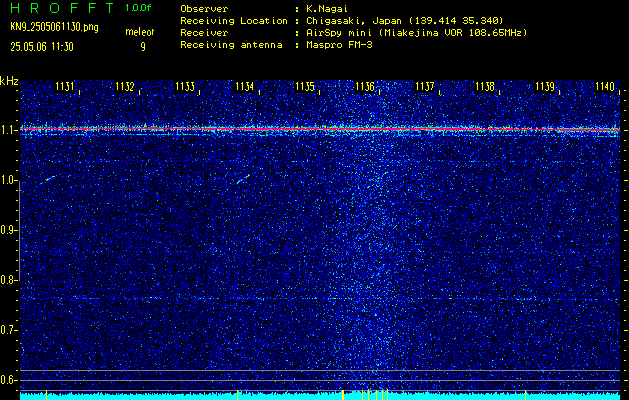Click the 'Observer' field label
Screen dimensions: 629x400
pos(204,9)
